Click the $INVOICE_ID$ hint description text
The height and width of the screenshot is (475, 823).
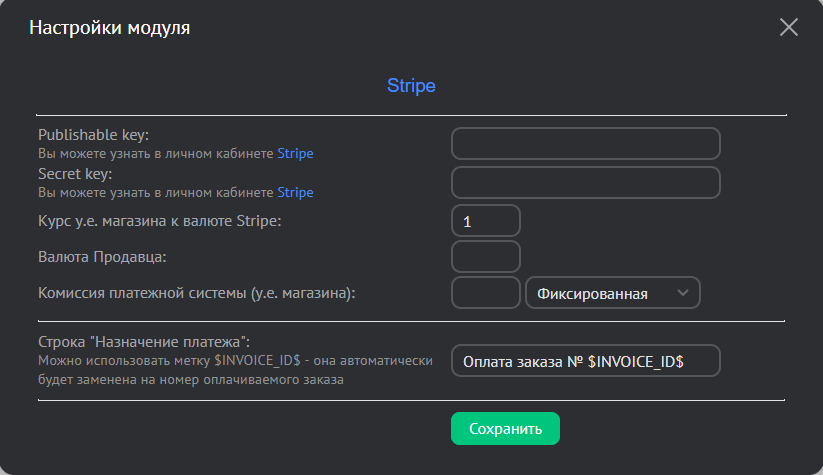click(235, 370)
